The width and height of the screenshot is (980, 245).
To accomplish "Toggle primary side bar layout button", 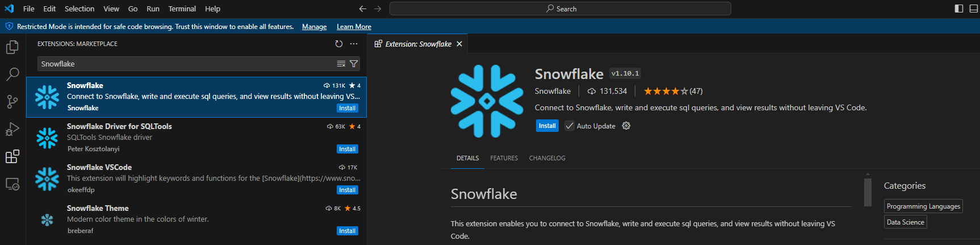I will [x=959, y=9].
